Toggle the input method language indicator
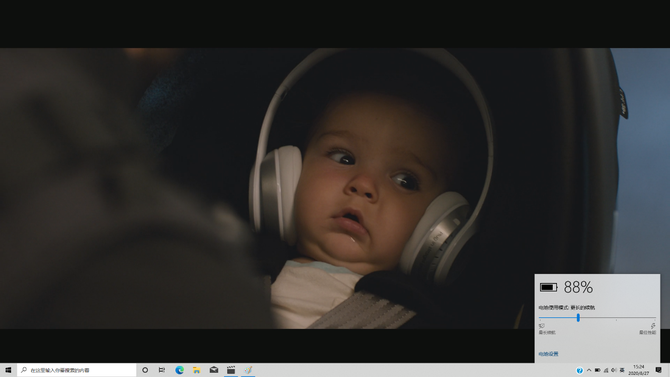This screenshot has height=377, width=670. pos(622,370)
